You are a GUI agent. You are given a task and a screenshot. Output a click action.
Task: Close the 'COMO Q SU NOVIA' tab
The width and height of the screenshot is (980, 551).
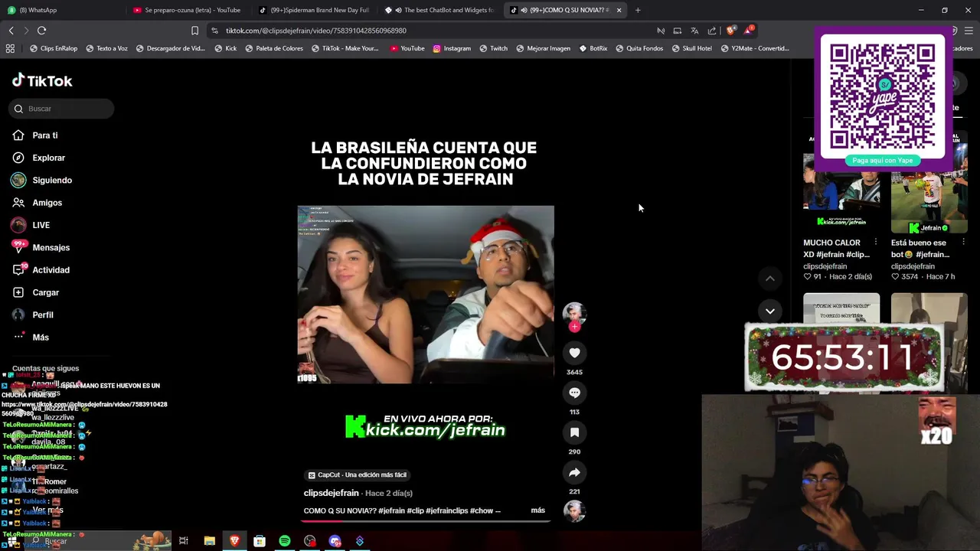tap(619, 10)
